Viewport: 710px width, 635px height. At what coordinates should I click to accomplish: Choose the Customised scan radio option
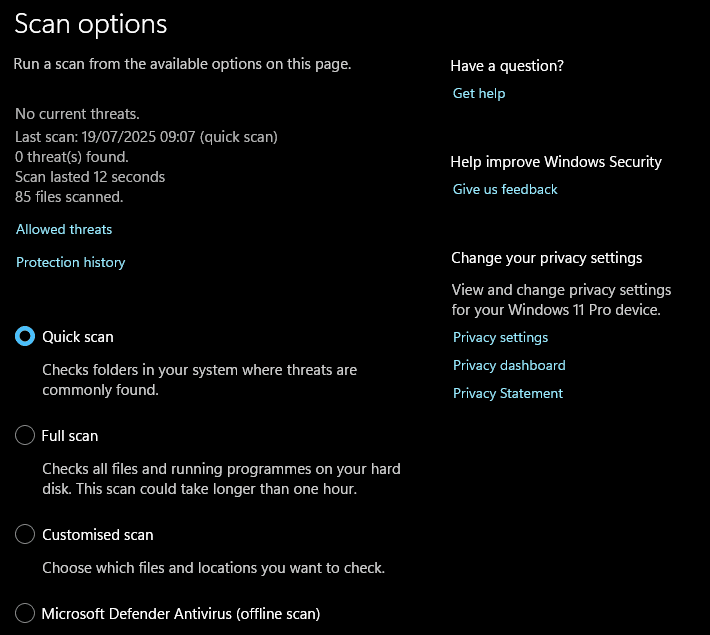[25, 534]
